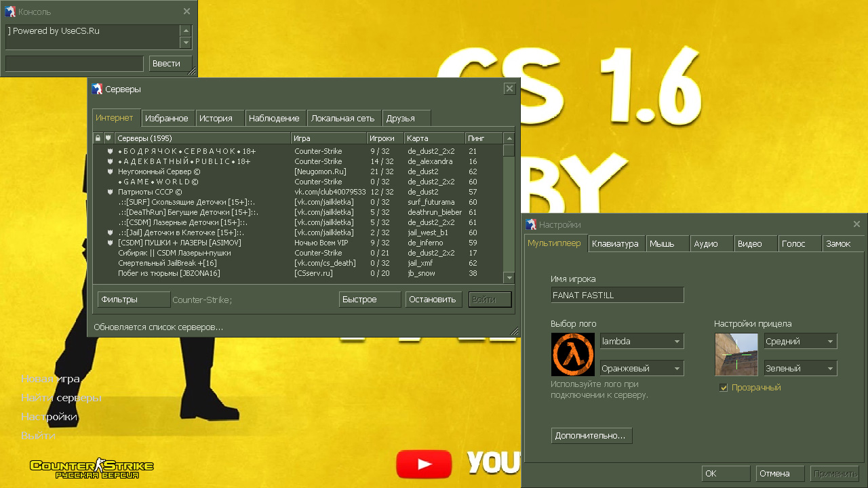Click the lock column header icon
868x488 pixels.
pyautogui.click(x=98, y=138)
